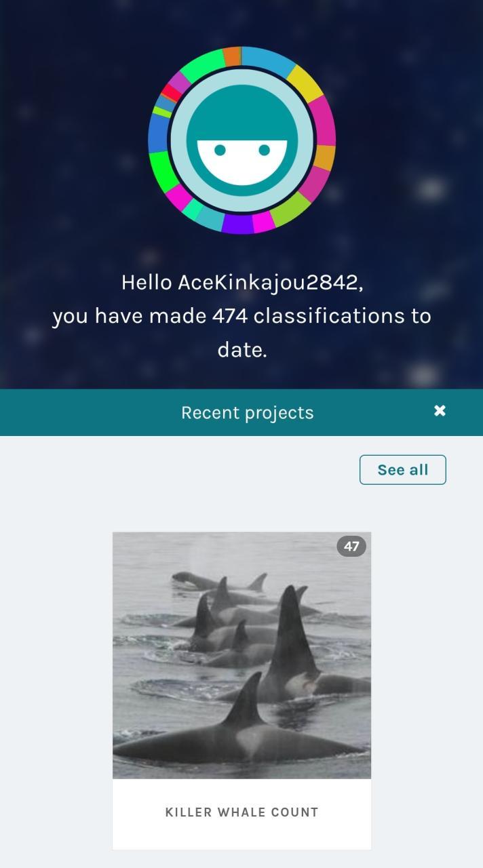The width and height of the screenshot is (483, 868).
Task: Open the Killer Whale Count project thumbnail
Action: 241,655
